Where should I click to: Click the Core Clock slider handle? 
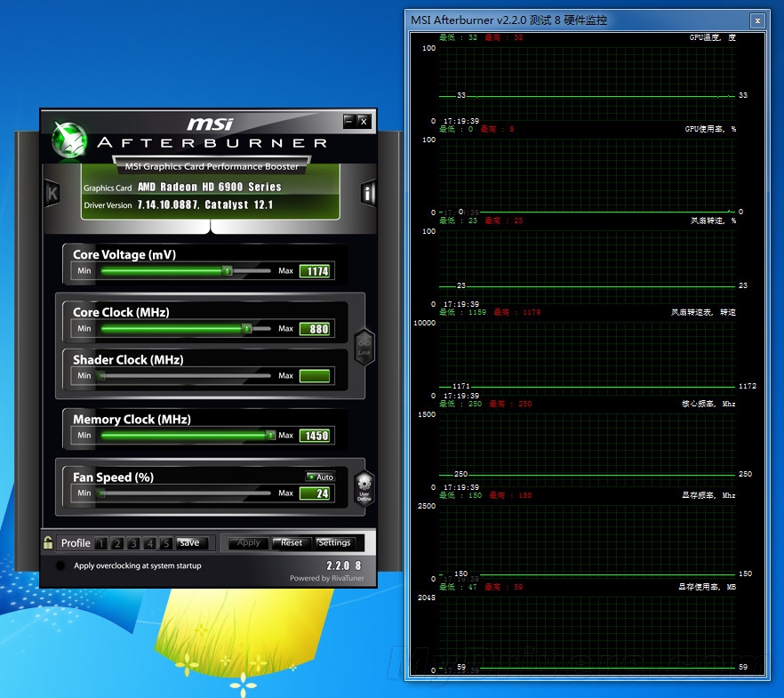tap(247, 328)
